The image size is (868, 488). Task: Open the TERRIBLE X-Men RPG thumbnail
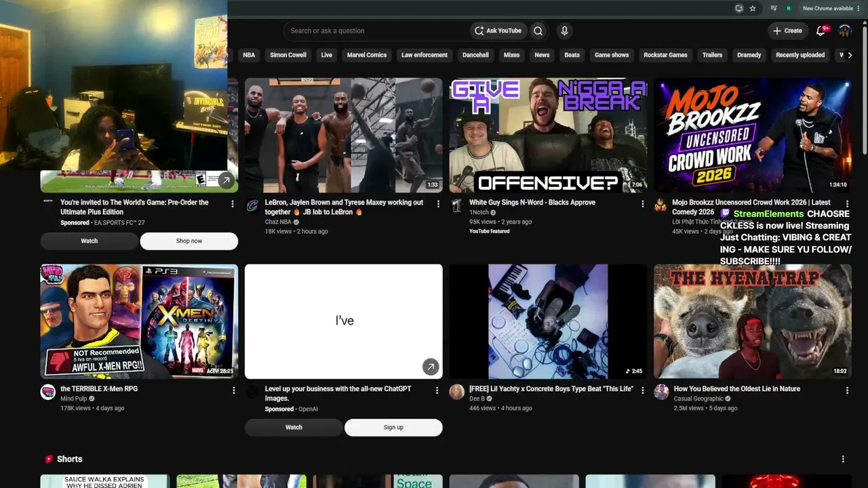click(x=139, y=321)
